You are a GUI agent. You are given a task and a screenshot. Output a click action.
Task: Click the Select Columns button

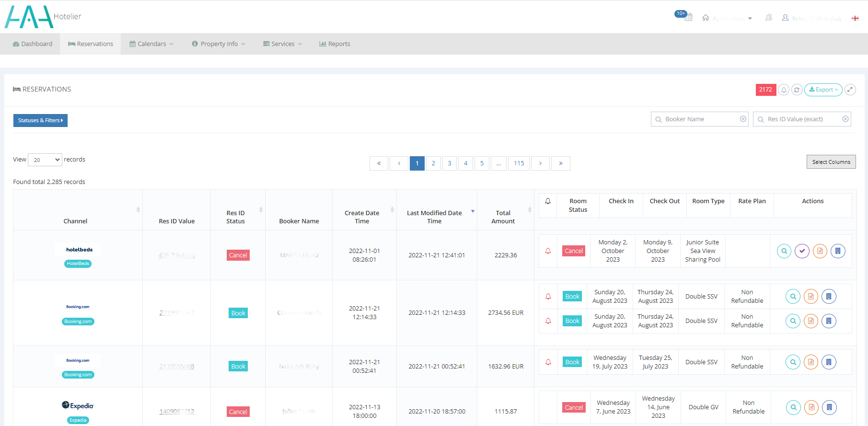(x=831, y=162)
